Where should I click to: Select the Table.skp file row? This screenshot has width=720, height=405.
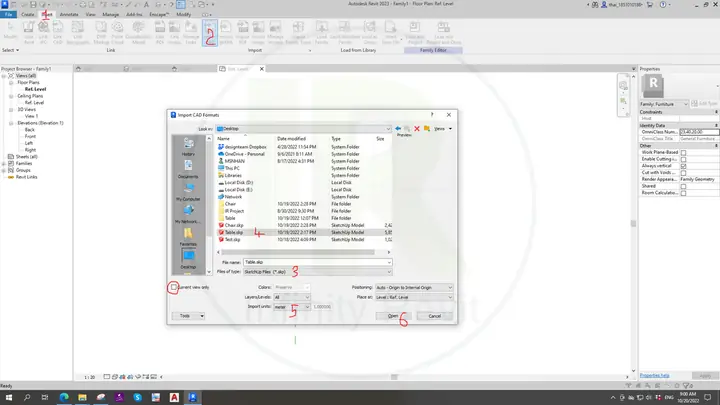pyautogui.click(x=304, y=232)
